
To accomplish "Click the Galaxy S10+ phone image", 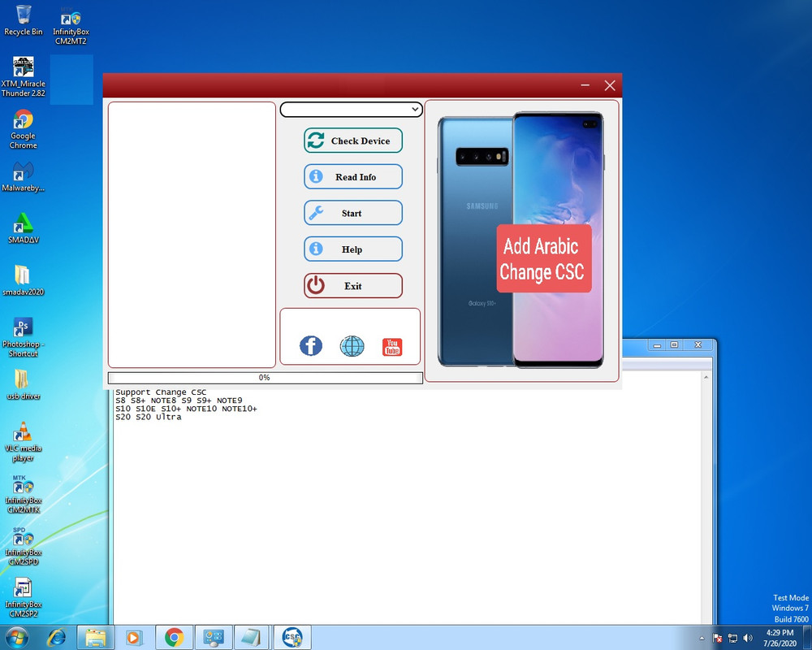I will pyautogui.click(x=521, y=240).
